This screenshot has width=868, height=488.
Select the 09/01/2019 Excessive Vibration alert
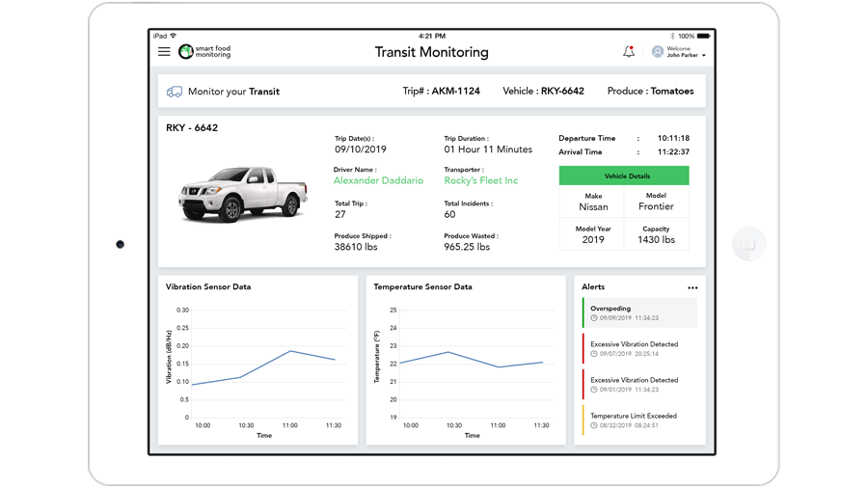639,384
